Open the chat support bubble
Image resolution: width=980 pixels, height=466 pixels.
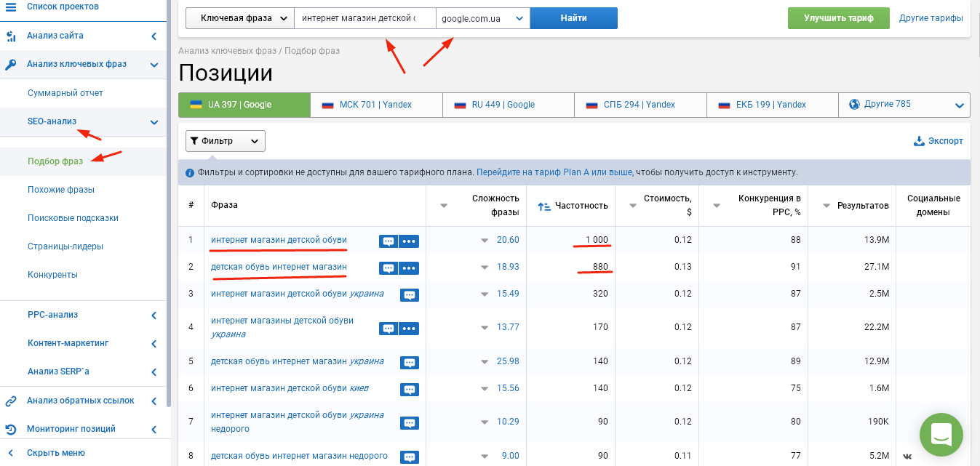pyautogui.click(x=941, y=434)
